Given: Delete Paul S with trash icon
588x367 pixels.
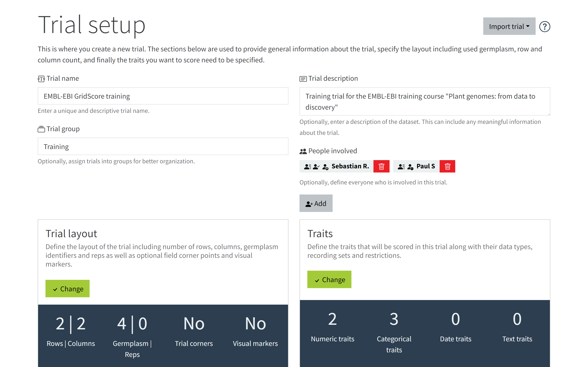Looking at the screenshot, I should point(447,166).
